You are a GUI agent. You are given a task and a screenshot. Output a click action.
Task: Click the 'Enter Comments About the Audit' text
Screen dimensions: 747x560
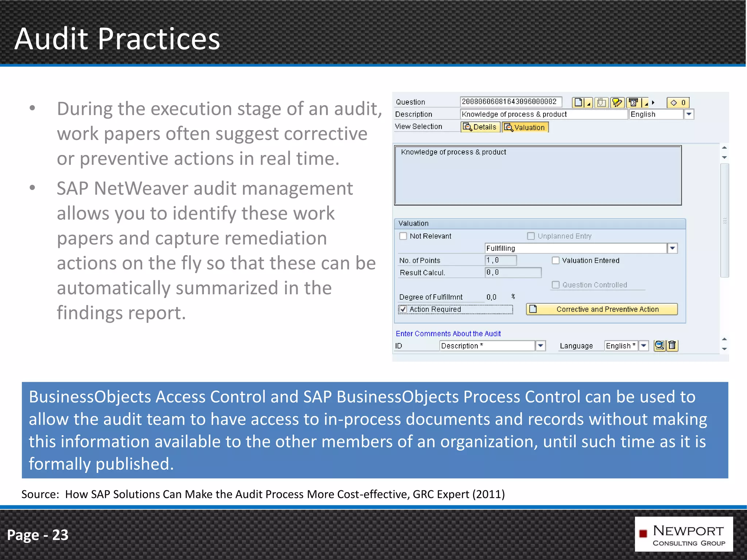tap(448, 334)
